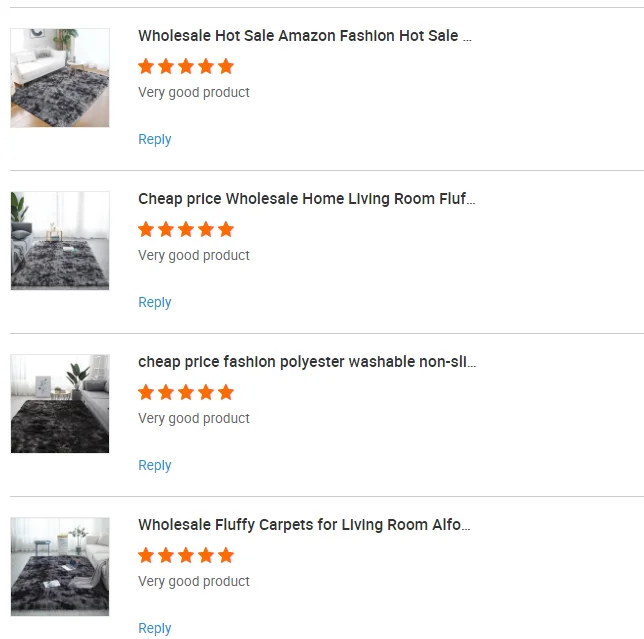Reply to the polyester washable rug review
This screenshot has width=644, height=639.
tap(155, 466)
